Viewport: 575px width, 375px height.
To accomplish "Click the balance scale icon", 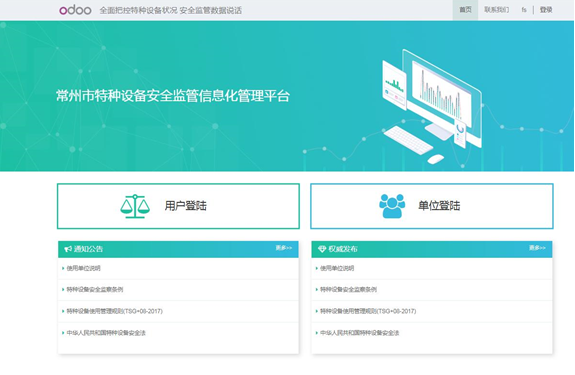I will coord(135,206).
